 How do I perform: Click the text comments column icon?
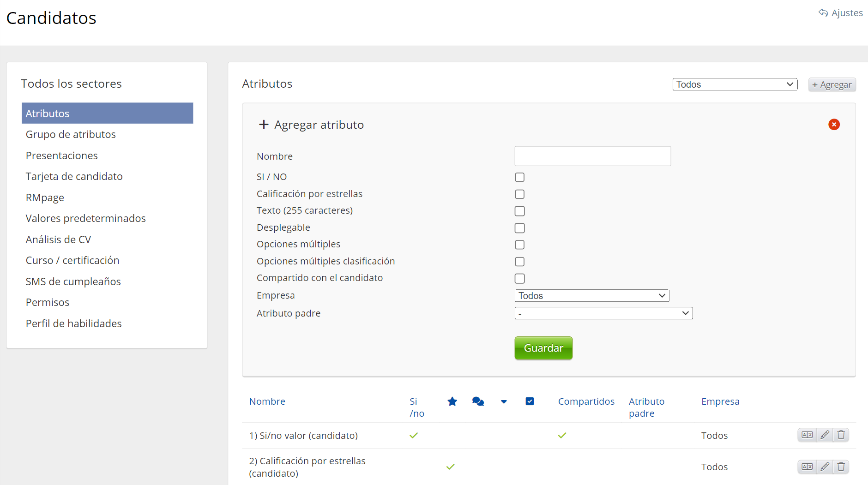[x=478, y=401]
